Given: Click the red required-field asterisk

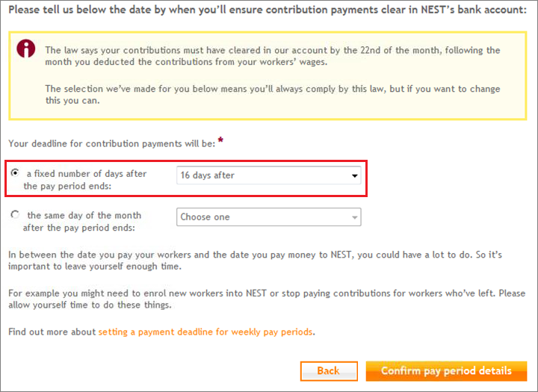Looking at the screenshot, I should click(x=220, y=140).
